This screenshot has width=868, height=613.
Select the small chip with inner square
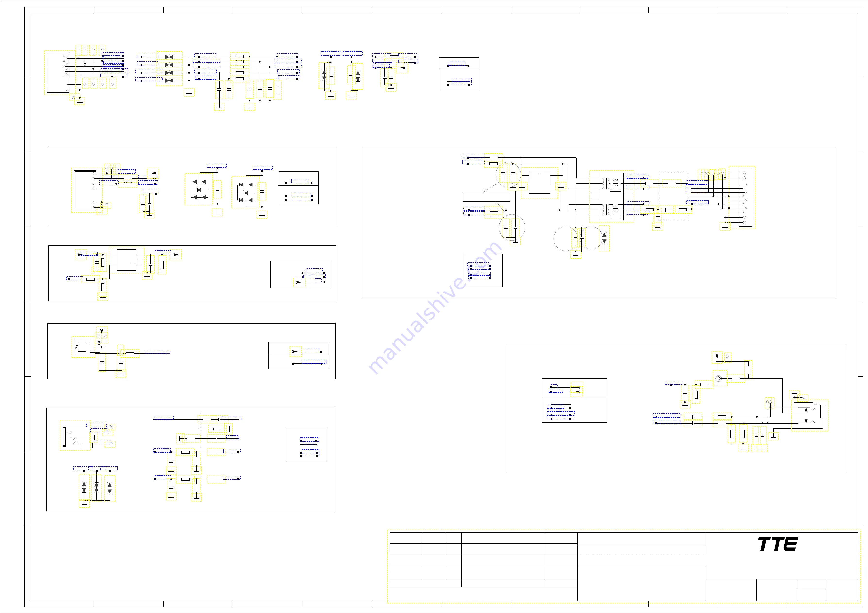[x=82, y=347]
